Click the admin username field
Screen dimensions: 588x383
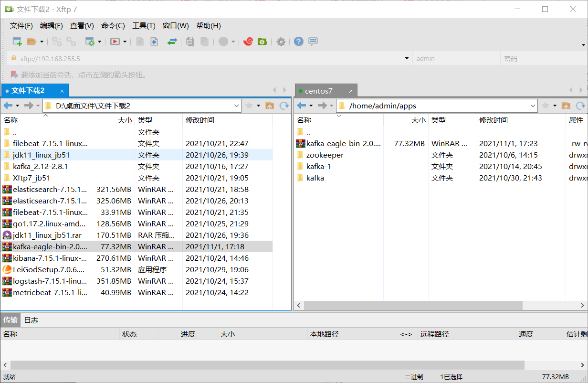[x=456, y=58]
